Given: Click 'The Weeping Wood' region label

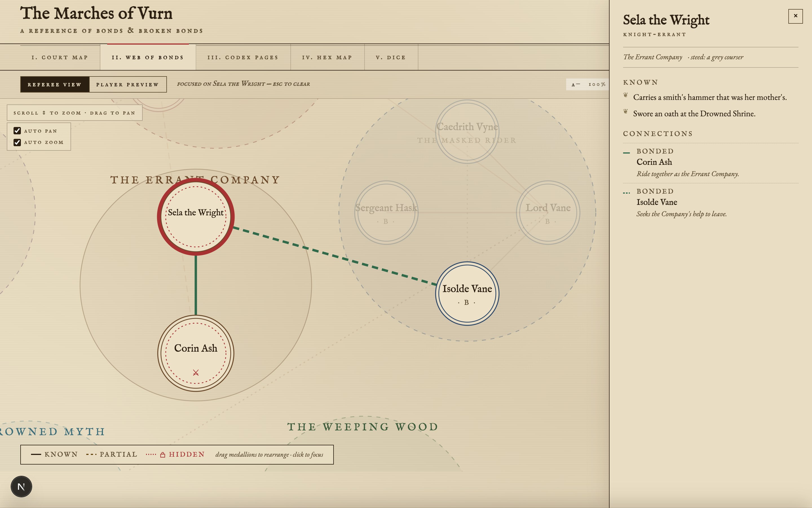Looking at the screenshot, I should pos(363,427).
